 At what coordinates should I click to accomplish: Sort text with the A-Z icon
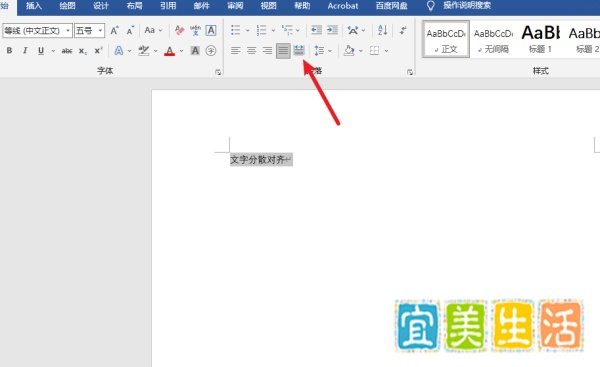pyautogui.click(x=383, y=30)
